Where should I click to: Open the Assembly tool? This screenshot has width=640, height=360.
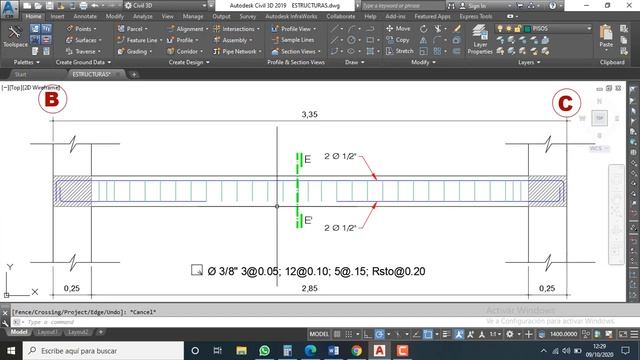(233, 40)
